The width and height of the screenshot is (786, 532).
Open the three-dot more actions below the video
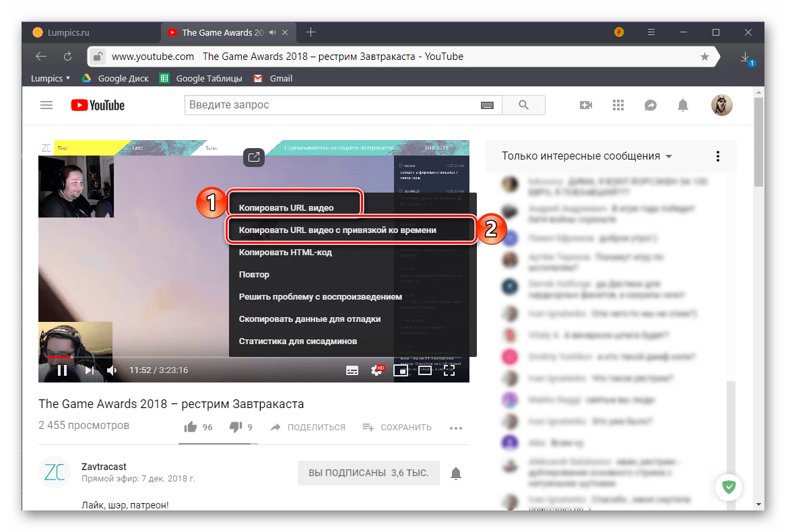click(456, 428)
